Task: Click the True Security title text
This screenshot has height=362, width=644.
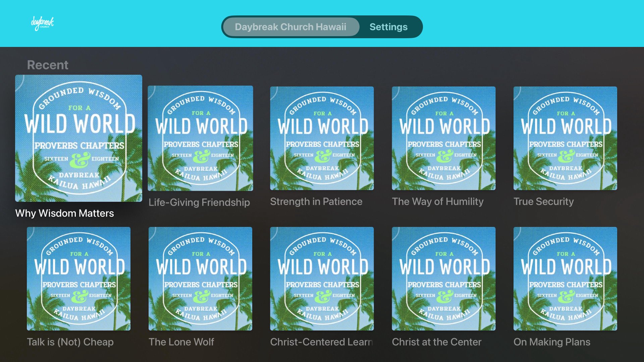Action: click(x=543, y=201)
